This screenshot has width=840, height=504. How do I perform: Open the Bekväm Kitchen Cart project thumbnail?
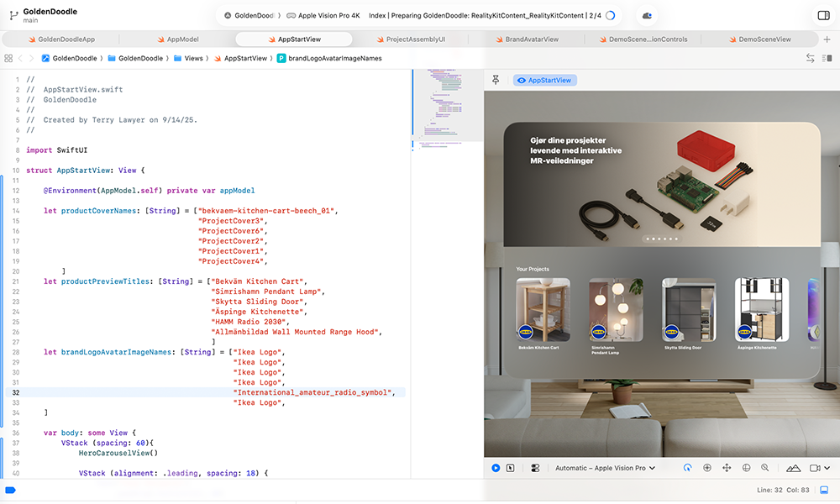[543, 310]
